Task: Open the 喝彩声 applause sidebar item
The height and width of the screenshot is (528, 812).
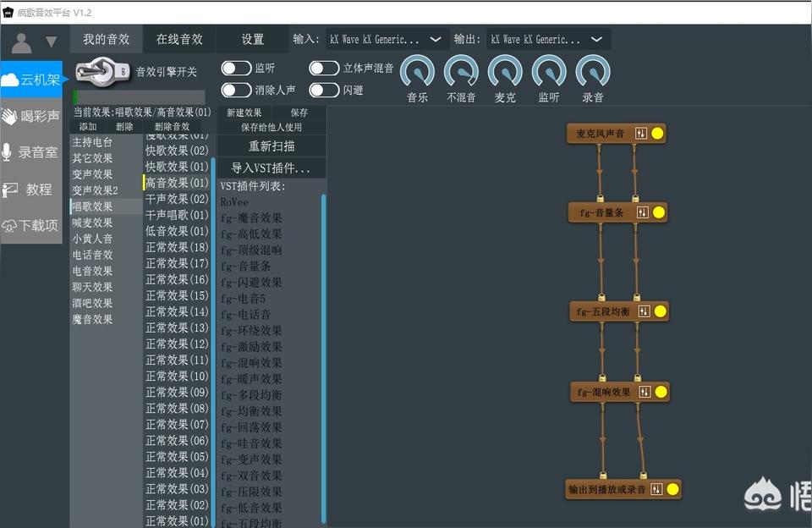Action: click(x=31, y=116)
